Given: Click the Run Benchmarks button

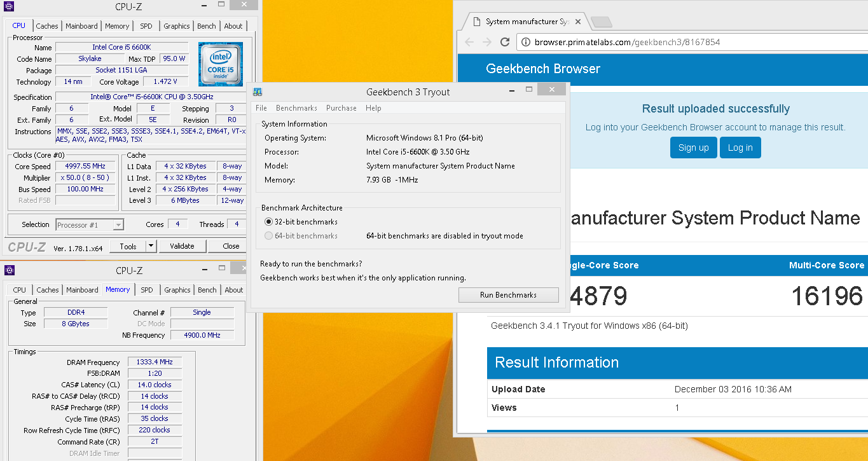Looking at the screenshot, I should [508, 295].
